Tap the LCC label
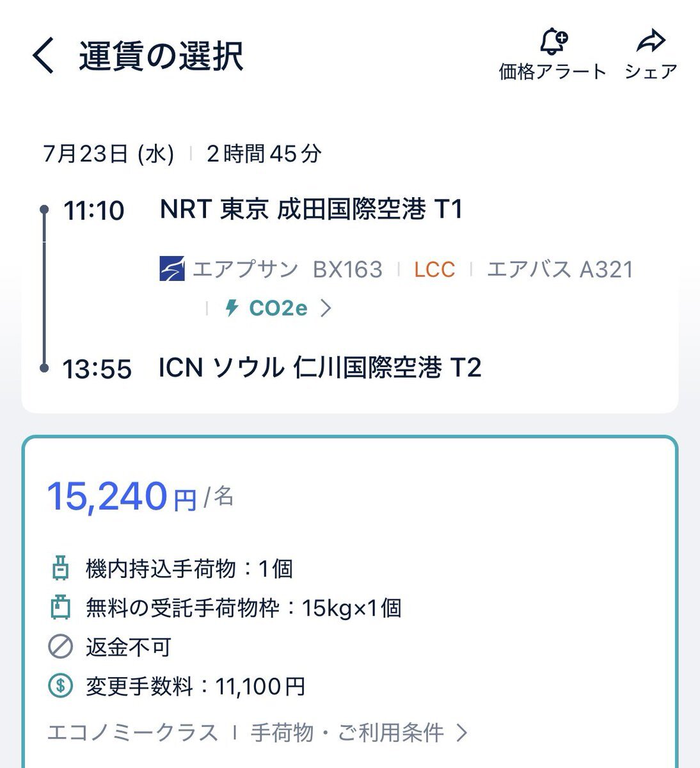 tap(434, 269)
